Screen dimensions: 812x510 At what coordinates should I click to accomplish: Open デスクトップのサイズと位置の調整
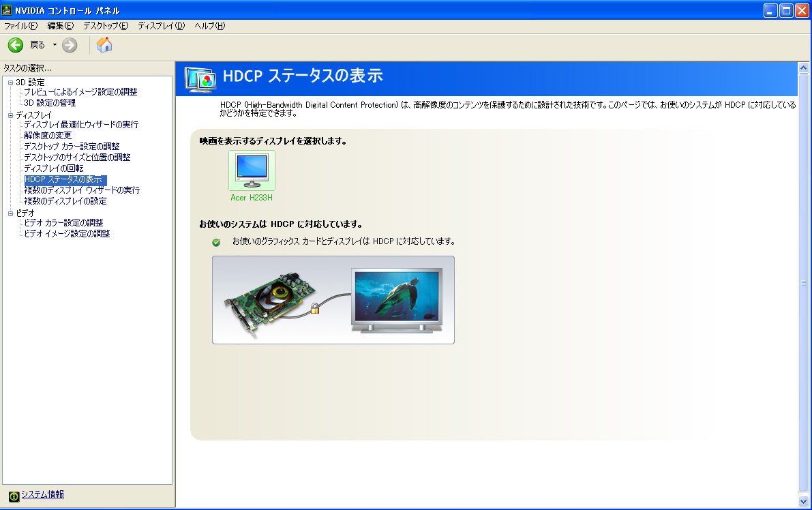click(x=77, y=157)
